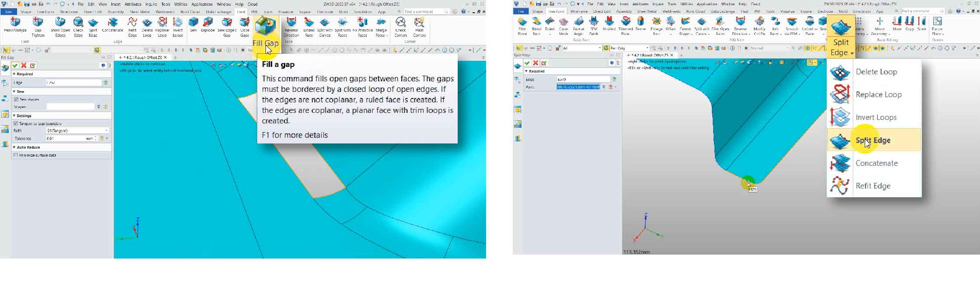Enable Minimize surface data checkbox

click(x=16, y=155)
